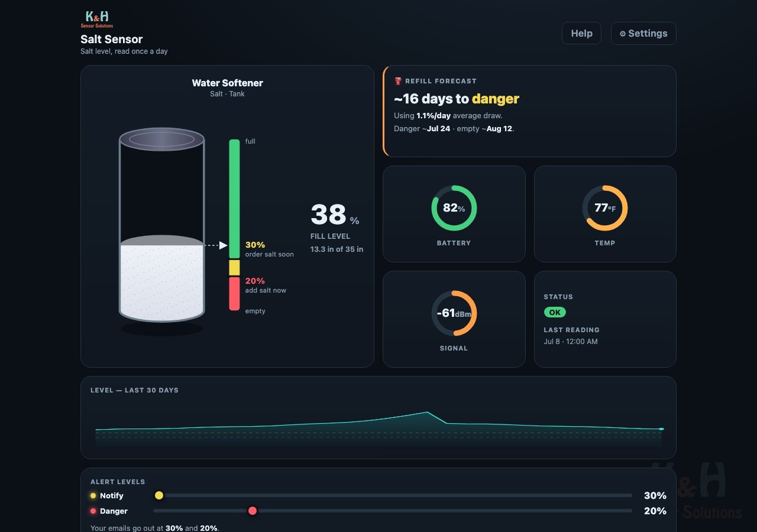Screen dimensions: 757x532
Task: Click the "Water Softener" heading
Action: pos(228,83)
